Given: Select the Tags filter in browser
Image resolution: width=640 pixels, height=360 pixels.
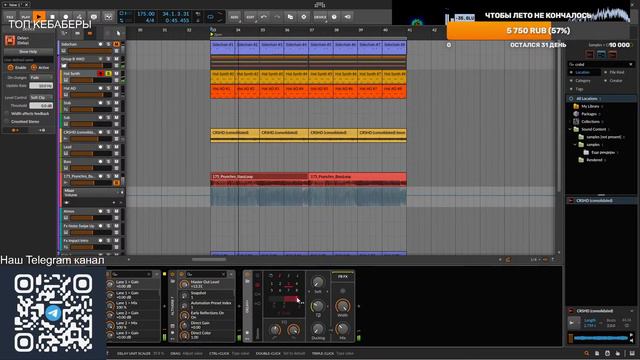Looking at the screenshot, I should coord(579,89).
